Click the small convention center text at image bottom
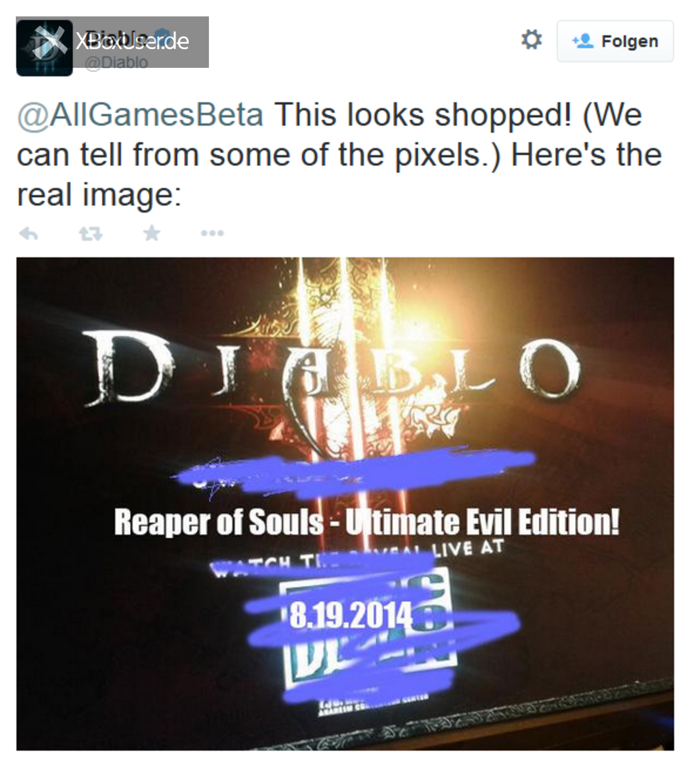The height and width of the screenshot is (773, 700). coord(372,705)
